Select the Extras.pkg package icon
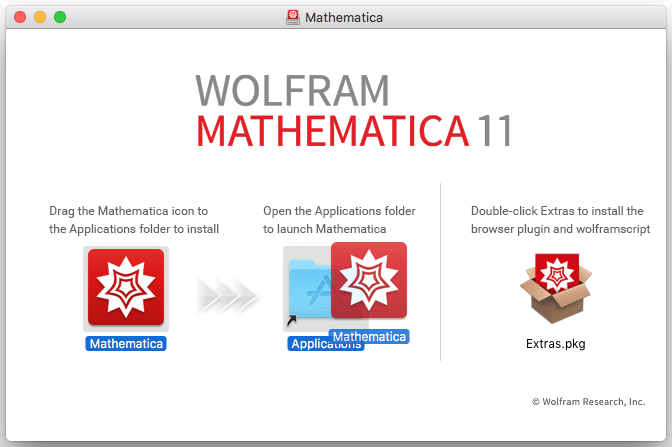The image size is (672, 447). (556, 288)
